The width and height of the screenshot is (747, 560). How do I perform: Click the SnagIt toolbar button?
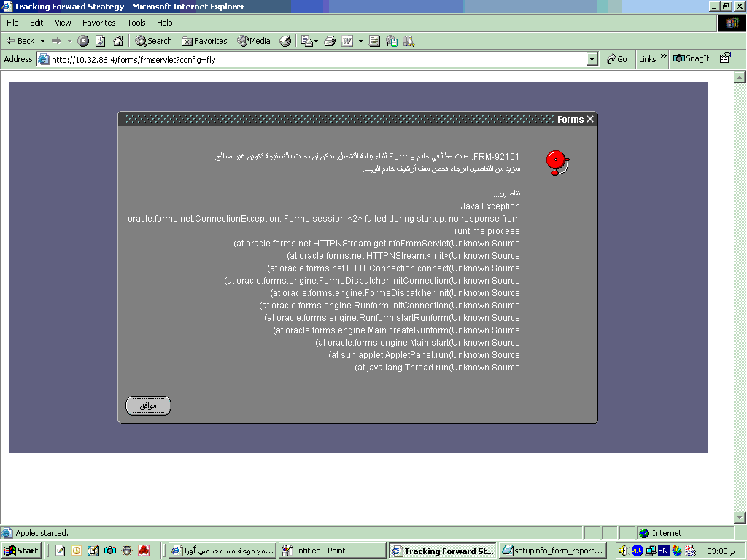pos(692,59)
